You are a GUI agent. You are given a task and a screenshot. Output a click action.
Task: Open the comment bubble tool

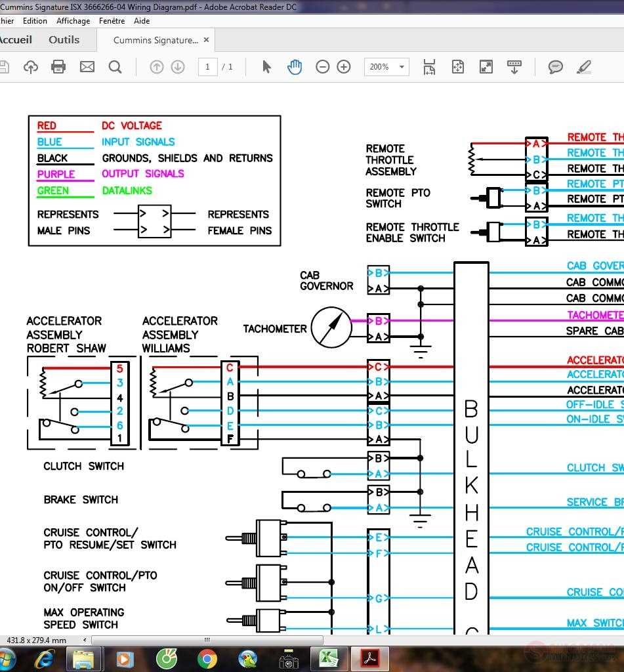(x=555, y=66)
